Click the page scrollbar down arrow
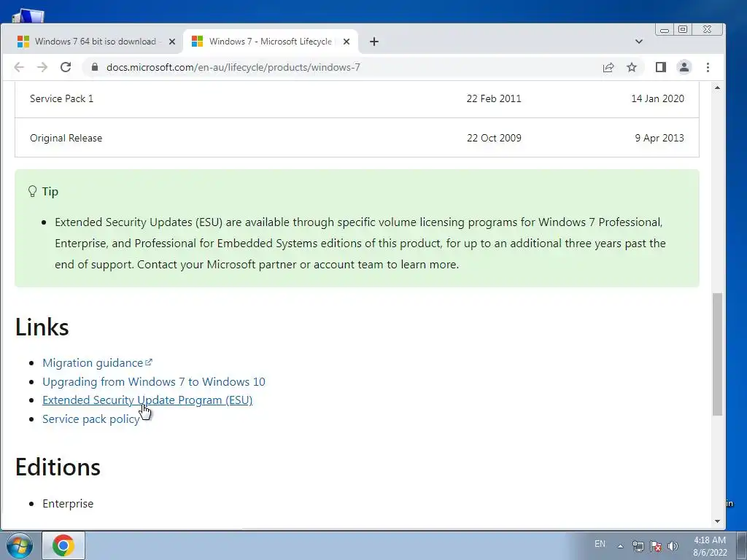 click(x=718, y=521)
